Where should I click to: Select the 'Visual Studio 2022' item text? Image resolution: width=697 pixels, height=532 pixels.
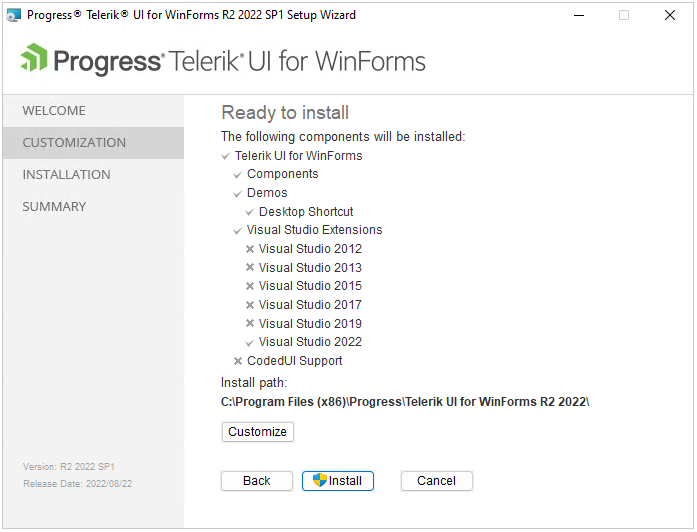310,342
